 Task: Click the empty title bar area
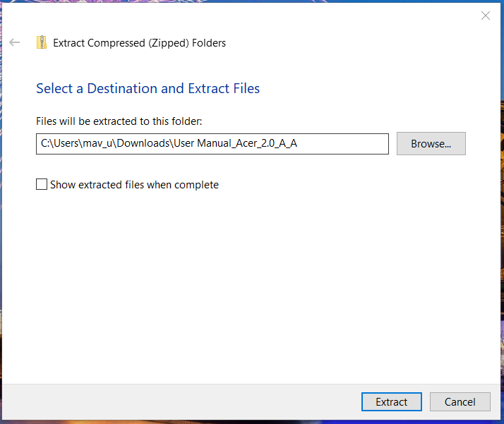(247, 16)
